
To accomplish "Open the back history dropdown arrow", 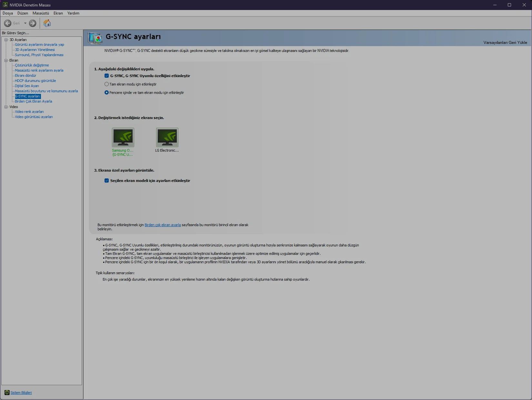I will pos(25,23).
